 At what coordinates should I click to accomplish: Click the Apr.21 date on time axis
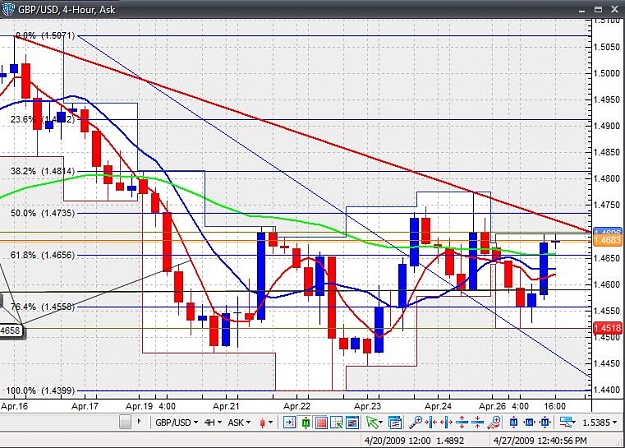(226, 406)
